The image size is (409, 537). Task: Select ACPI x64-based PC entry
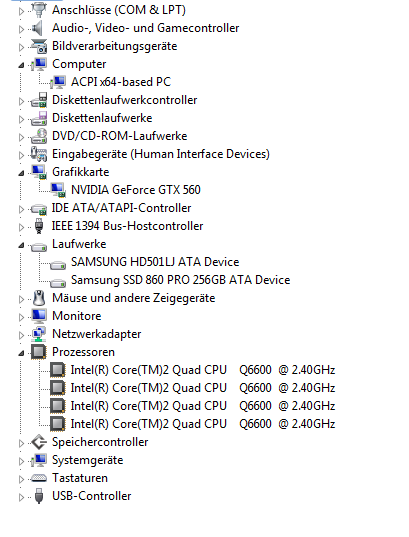(x=121, y=82)
